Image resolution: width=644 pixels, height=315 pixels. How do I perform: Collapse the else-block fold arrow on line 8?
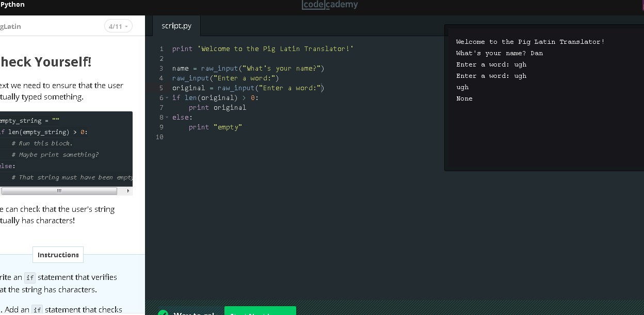pos(166,118)
